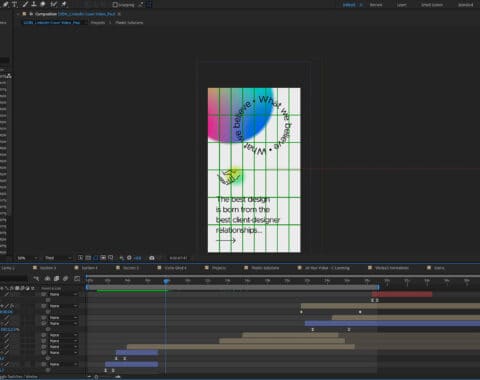This screenshot has width=480, height=380.
Task: Switch to the Review workspace
Action: click(376, 5)
